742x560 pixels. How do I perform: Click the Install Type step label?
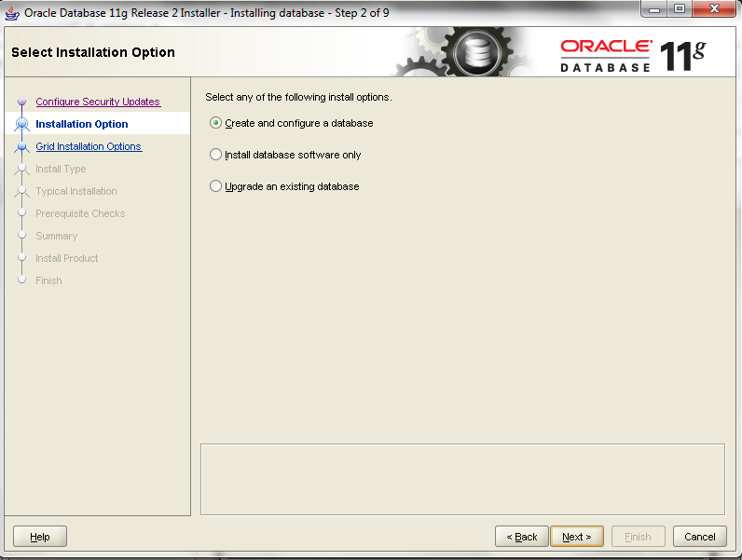(x=61, y=169)
